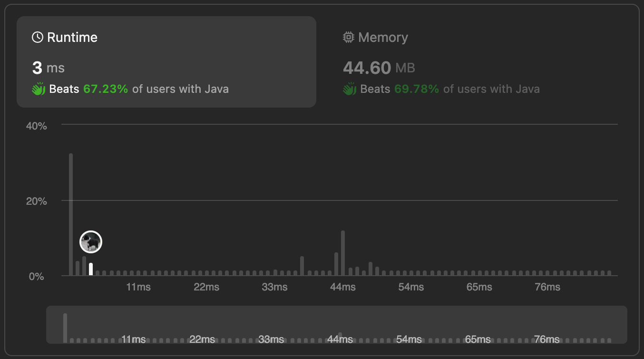This screenshot has height=359, width=644.
Task: Click the 76ms label on the main chart axis
Action: (547, 287)
